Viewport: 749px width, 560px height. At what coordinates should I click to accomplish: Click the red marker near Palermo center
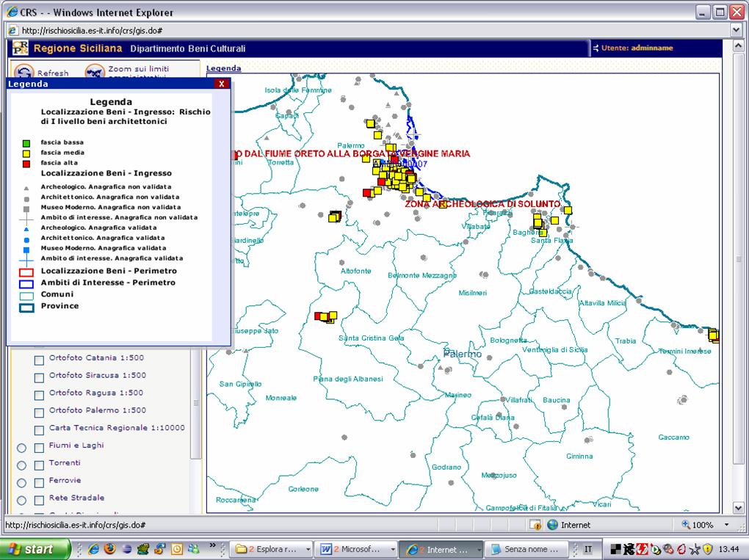382,181
